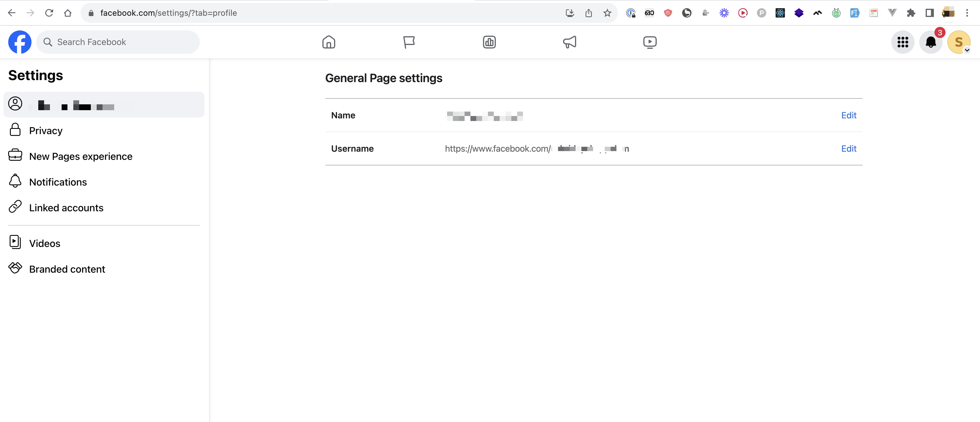Open the Pages flag icon
The height and width of the screenshot is (422, 980).
409,42
